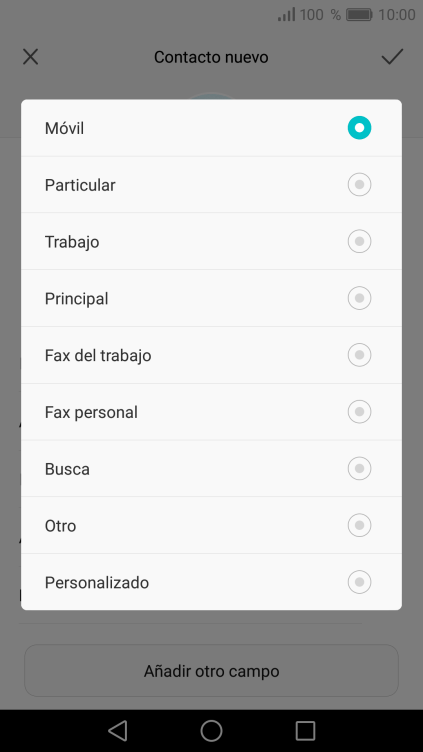Select the Otro radio button
The width and height of the screenshot is (423, 752).
tap(359, 525)
